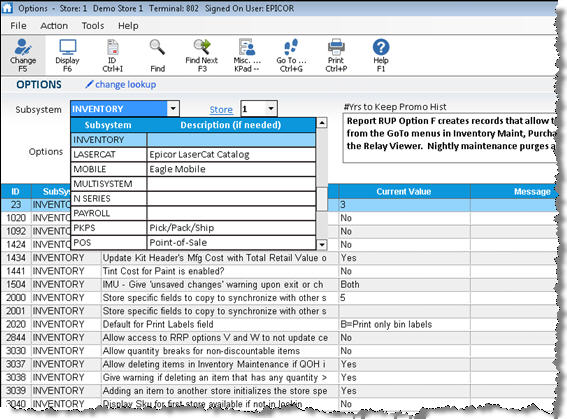Select row ID 1020

[x=278, y=218]
